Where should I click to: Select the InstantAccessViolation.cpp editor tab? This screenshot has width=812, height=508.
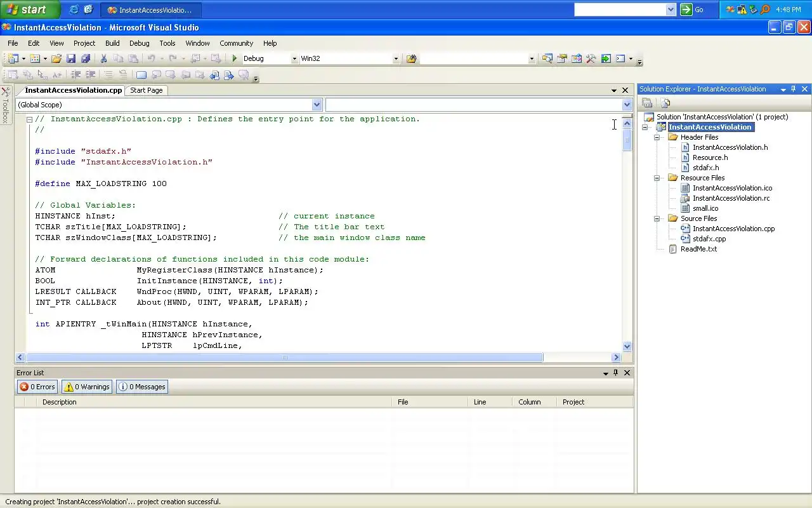pos(73,90)
